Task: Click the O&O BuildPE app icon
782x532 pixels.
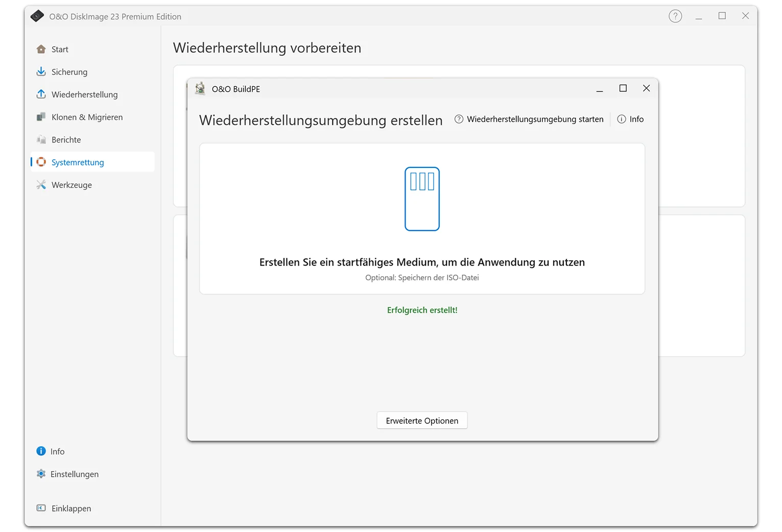Action: (200, 88)
